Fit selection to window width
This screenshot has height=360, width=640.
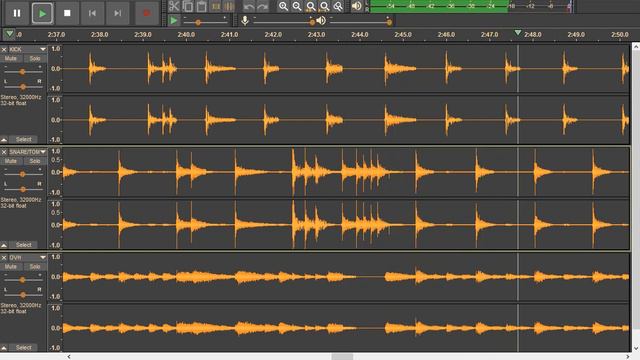click(x=311, y=6)
